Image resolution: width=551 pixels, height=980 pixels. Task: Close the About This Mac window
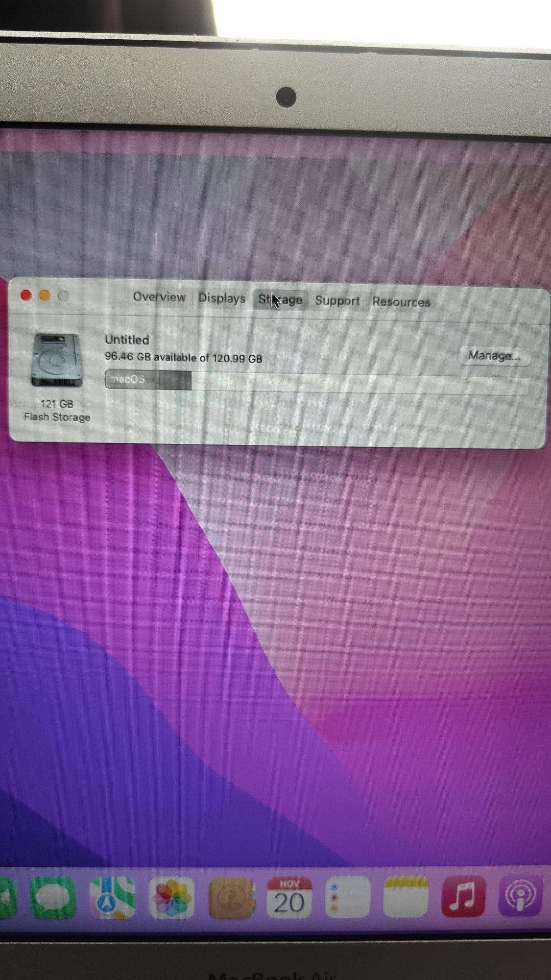point(26,295)
